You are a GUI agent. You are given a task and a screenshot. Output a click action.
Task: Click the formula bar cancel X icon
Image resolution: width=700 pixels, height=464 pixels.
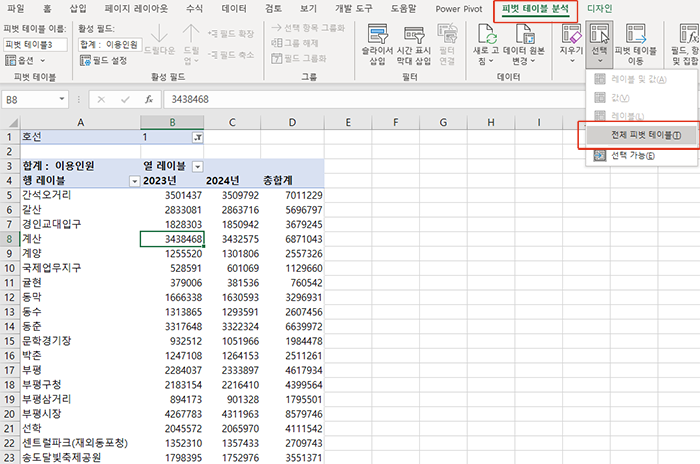tap(101, 99)
